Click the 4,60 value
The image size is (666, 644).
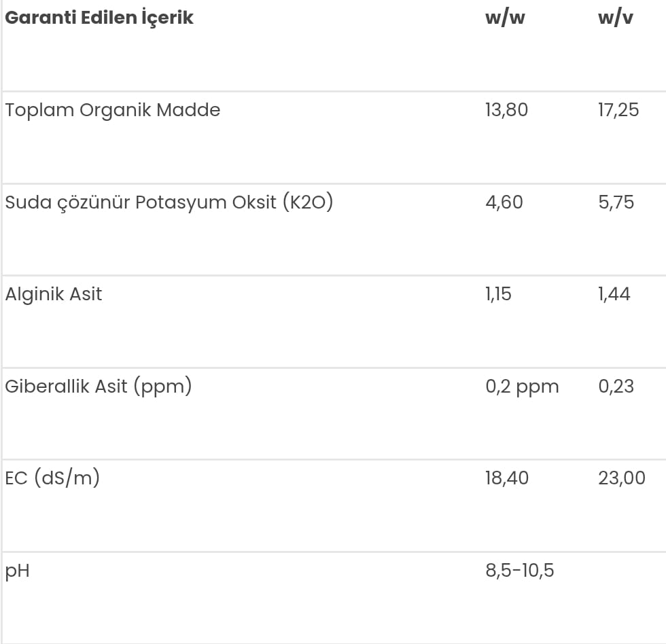[504, 202]
